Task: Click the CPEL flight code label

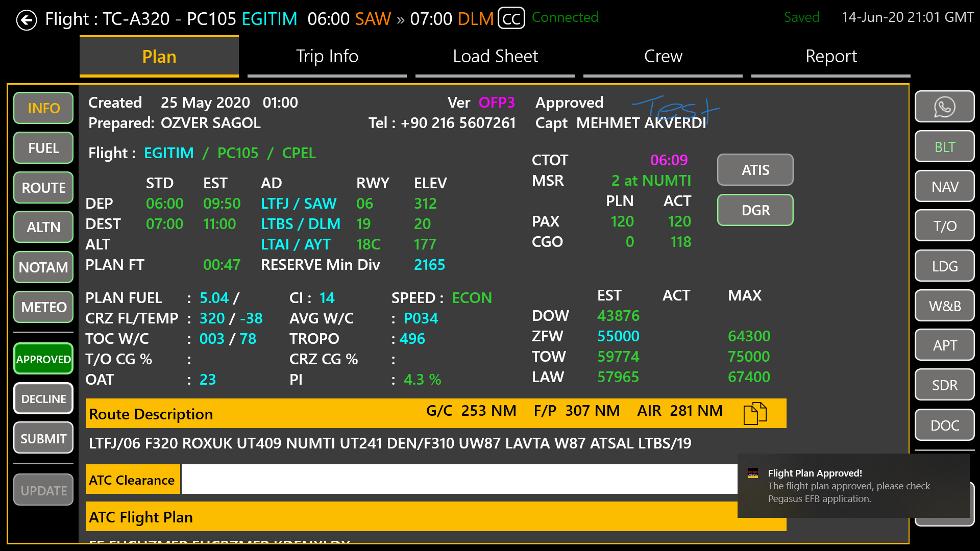Action: click(299, 153)
